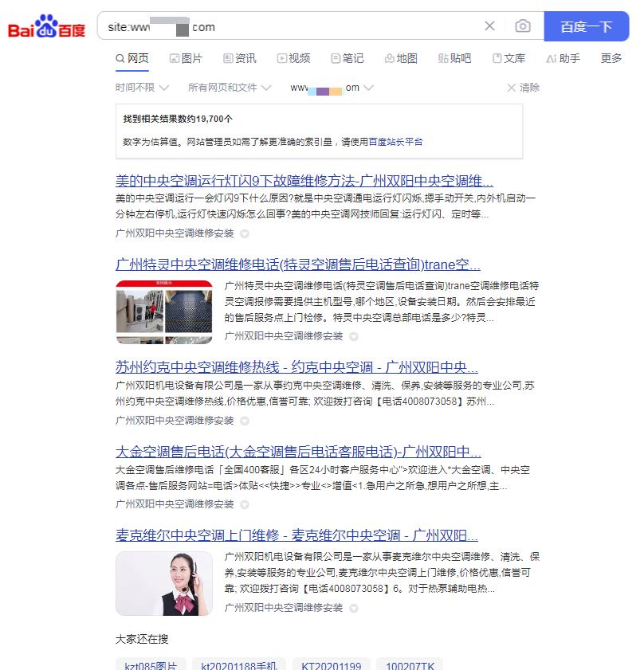Click the Baidu logo
644x670 pixels.
46,27
